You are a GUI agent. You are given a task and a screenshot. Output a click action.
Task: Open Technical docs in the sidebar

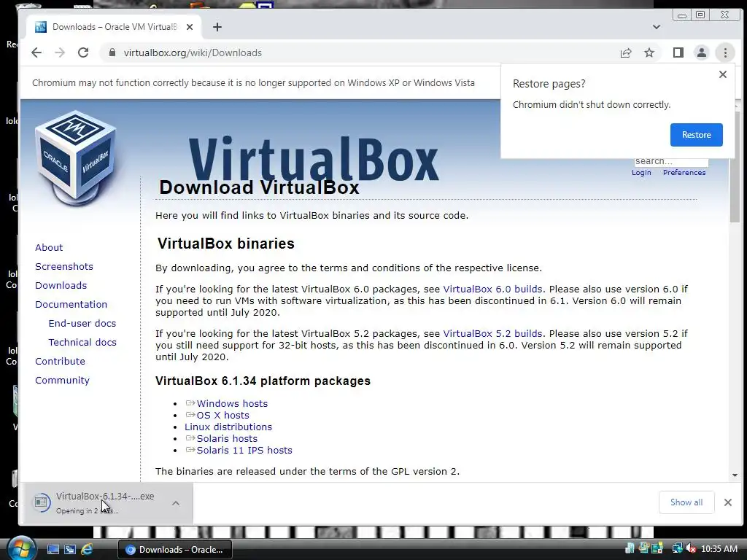click(82, 343)
